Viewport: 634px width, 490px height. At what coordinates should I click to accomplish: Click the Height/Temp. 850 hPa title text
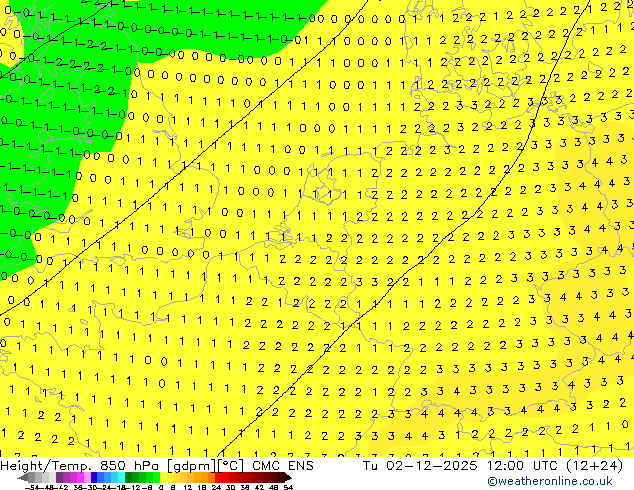[x=82, y=466]
